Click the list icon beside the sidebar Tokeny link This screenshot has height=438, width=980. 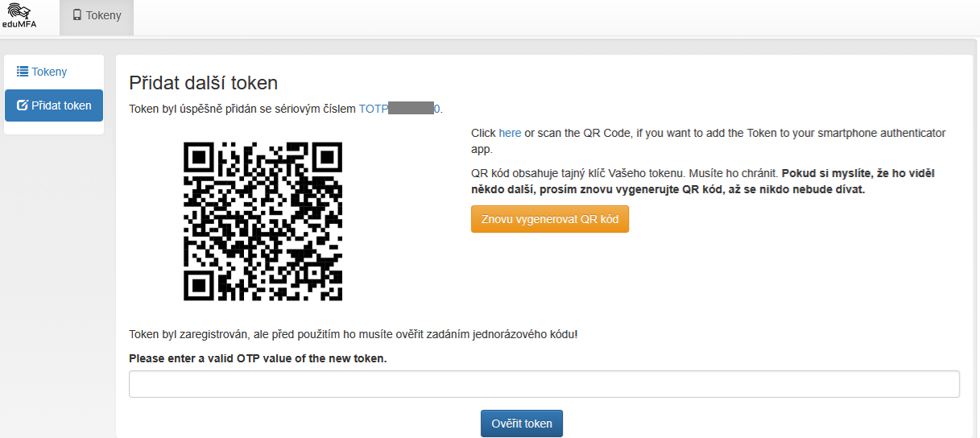23,72
